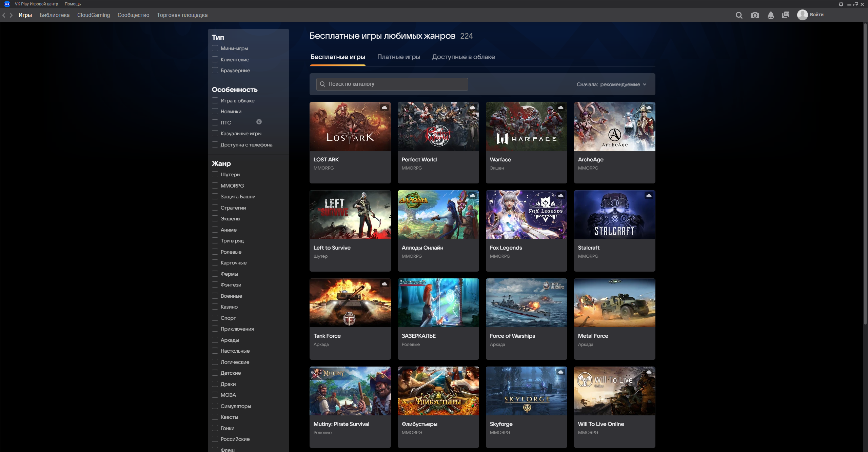Open the search magnifier in the top bar
Image resolution: width=868 pixels, height=452 pixels.
[x=739, y=15]
